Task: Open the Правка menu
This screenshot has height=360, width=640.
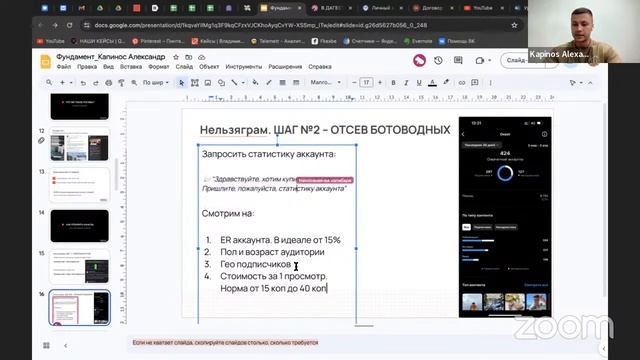Action: pos(87,67)
